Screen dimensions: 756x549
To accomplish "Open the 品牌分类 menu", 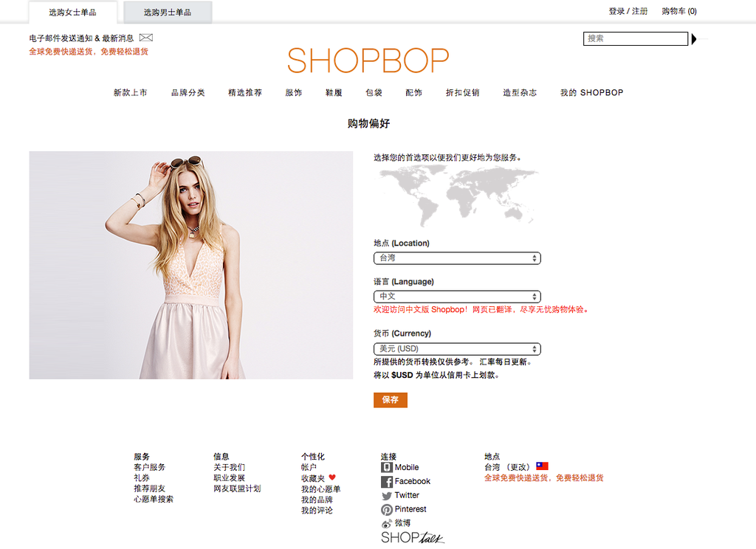I will tap(188, 92).
